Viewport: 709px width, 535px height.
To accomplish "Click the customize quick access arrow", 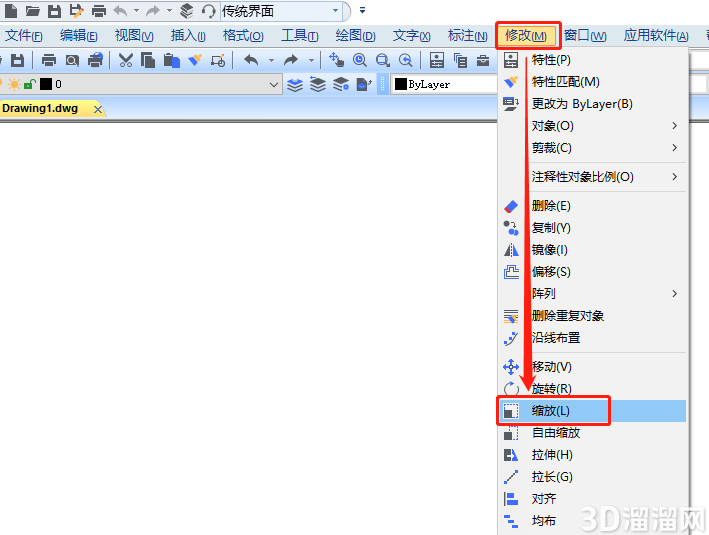I will [362, 10].
